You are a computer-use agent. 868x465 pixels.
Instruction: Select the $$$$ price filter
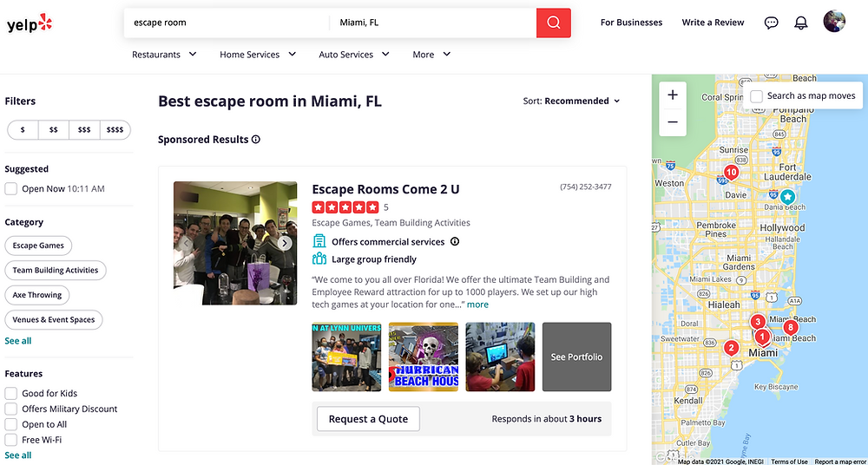coord(115,129)
